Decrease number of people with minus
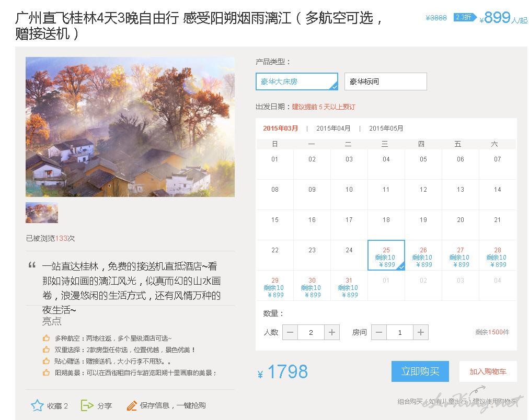Viewport: 529px width, 420px height. [290, 332]
